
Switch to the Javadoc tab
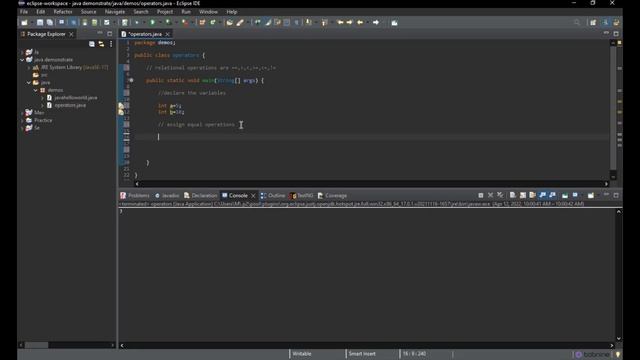pos(167,196)
